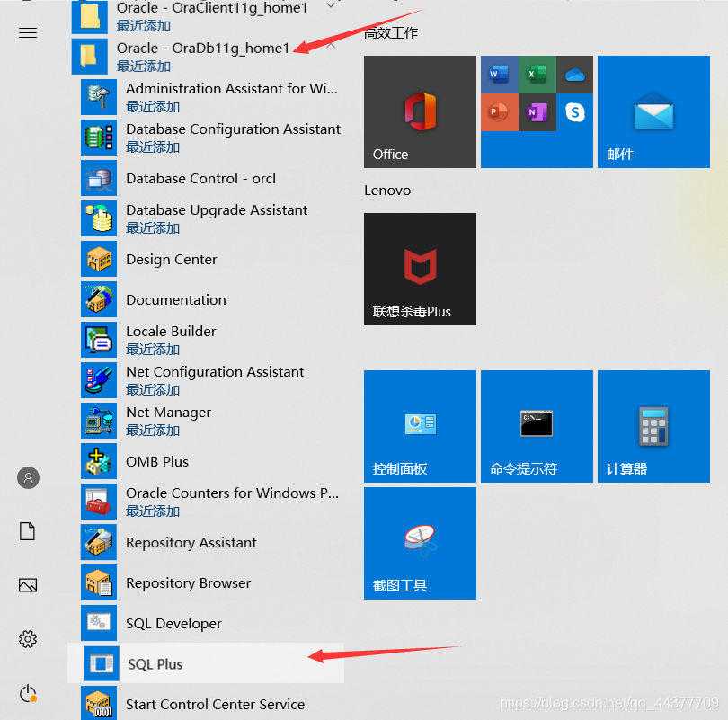Screen dimensions: 728x720
Task: Open the 截图工具 tile
Action: (421, 543)
